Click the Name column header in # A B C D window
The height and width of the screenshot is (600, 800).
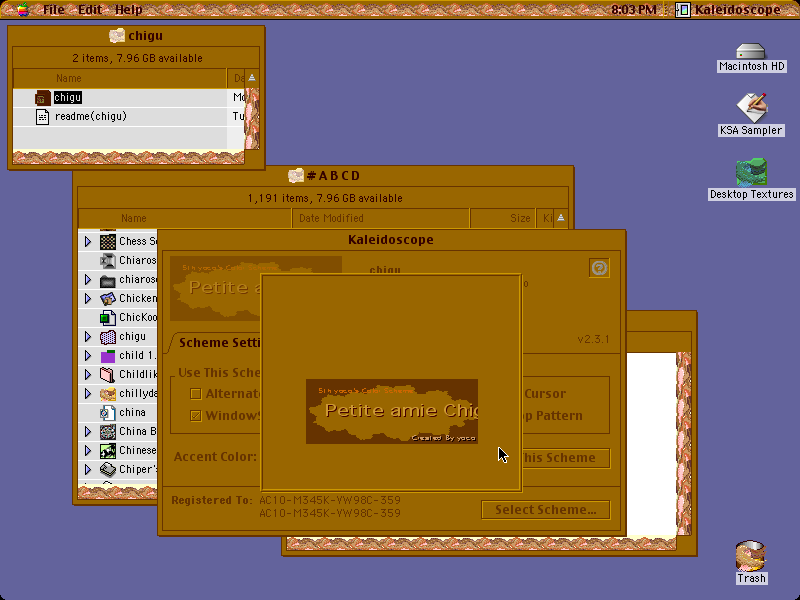coord(185,218)
